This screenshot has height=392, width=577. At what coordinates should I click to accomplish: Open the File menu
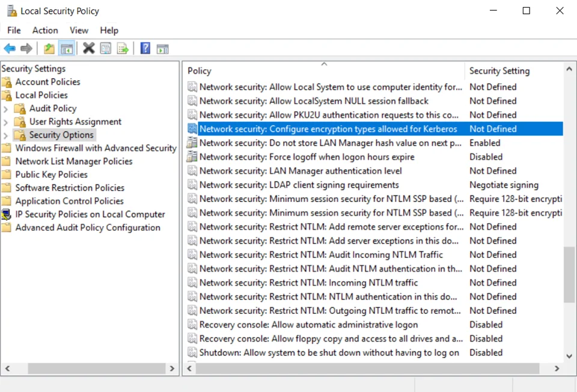coord(14,30)
